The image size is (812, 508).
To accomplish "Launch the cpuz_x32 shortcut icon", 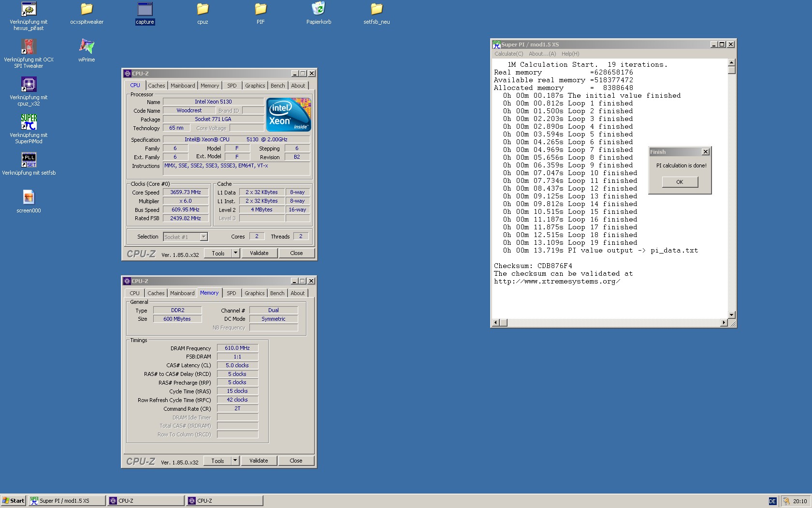I will [29, 84].
